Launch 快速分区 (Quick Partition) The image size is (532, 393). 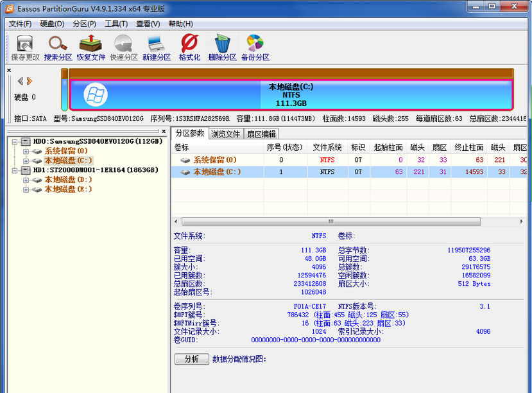123,46
